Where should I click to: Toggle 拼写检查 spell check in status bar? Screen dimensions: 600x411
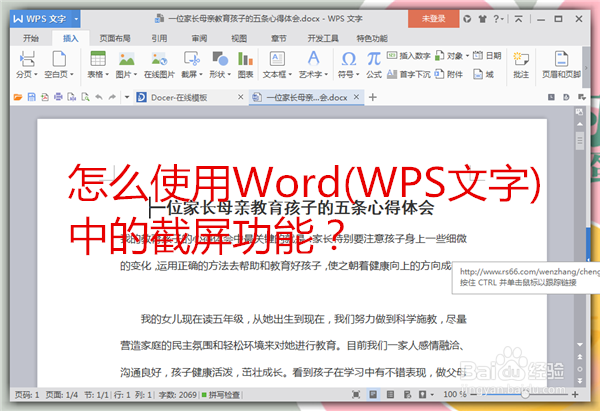(x=221, y=395)
